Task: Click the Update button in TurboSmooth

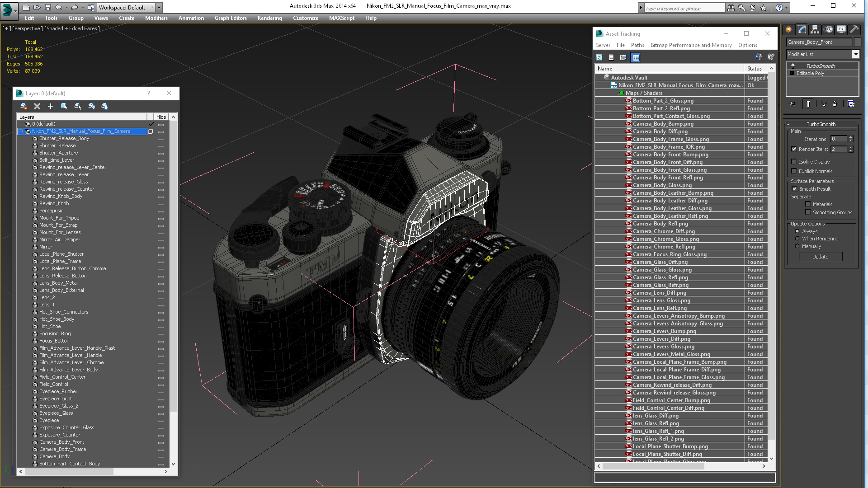Action: pos(821,257)
